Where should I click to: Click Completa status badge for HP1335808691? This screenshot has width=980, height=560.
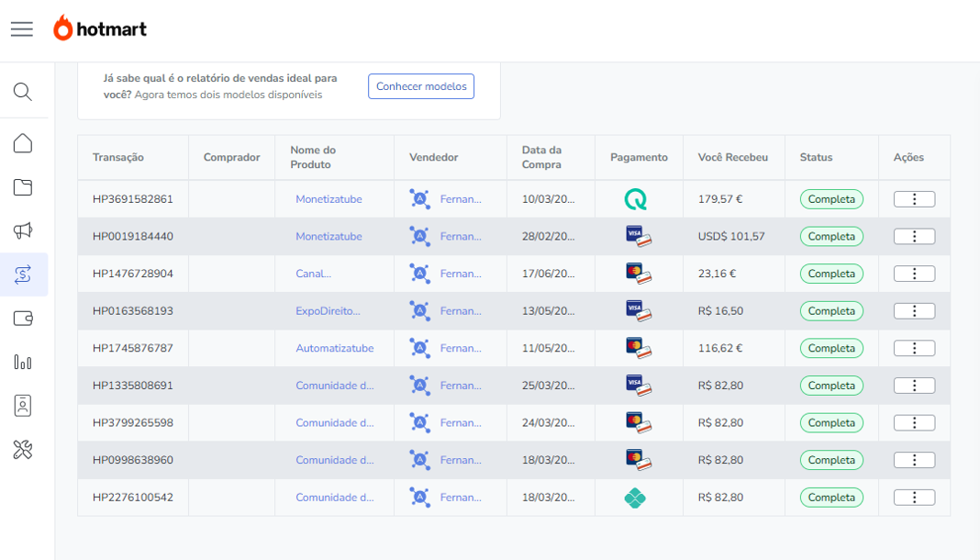click(x=831, y=386)
